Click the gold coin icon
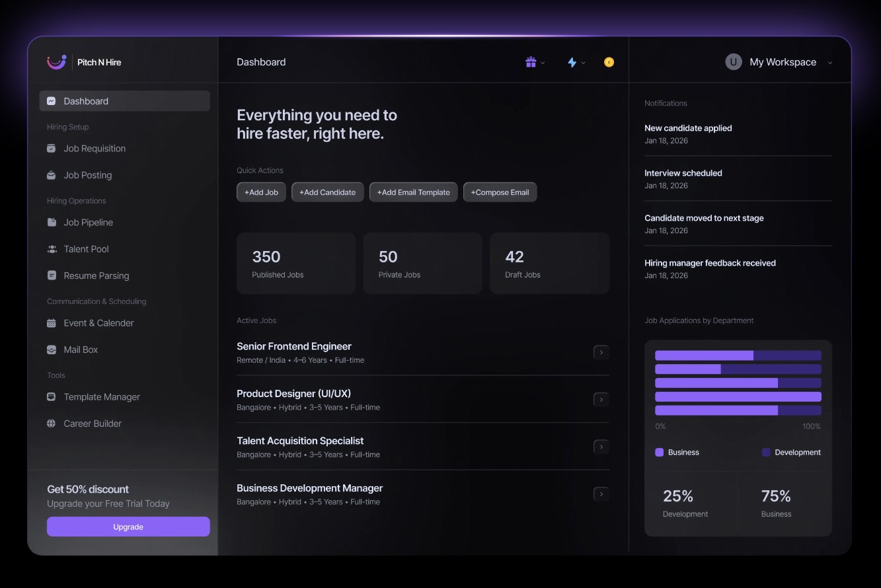Image resolution: width=881 pixels, height=588 pixels. (x=609, y=62)
